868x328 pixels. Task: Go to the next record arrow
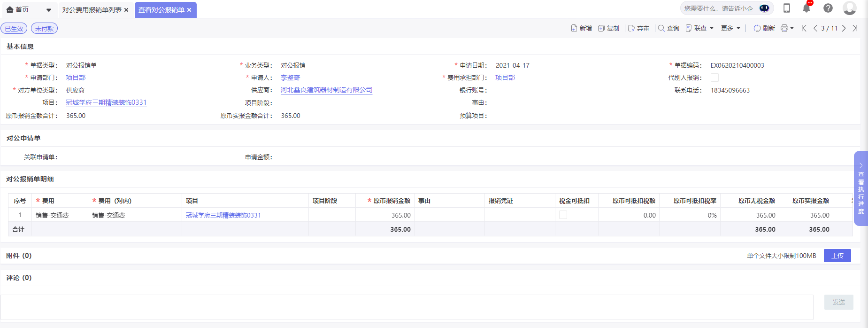click(844, 28)
